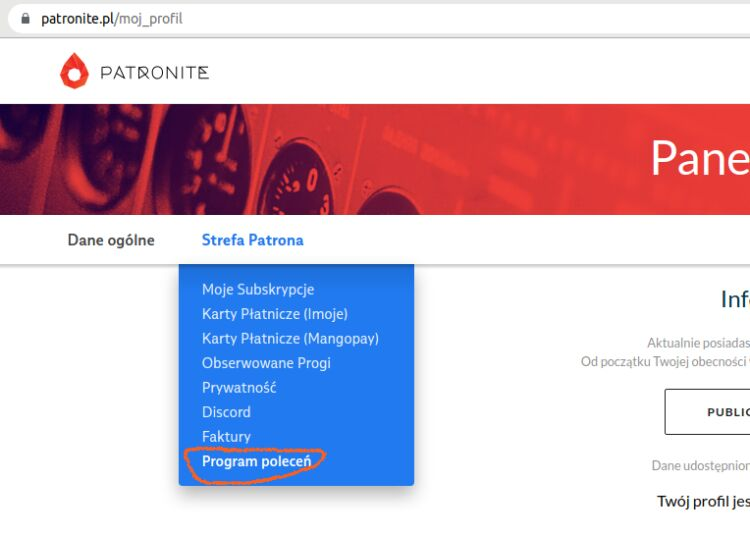Viewport: 750px width, 535px height.
Task: Click the PUBLIC button outlined on right
Action: pyautogui.click(x=707, y=412)
